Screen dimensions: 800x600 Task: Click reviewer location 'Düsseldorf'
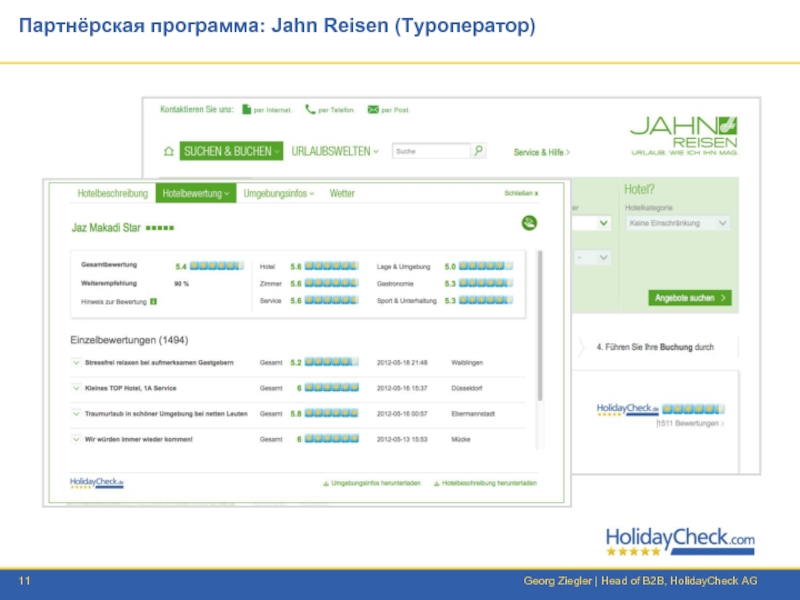pyautogui.click(x=467, y=388)
